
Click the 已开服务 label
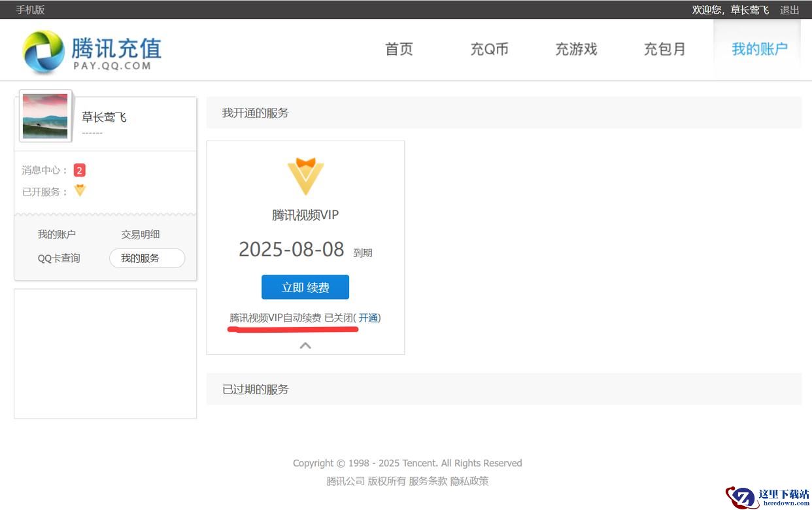(x=44, y=192)
